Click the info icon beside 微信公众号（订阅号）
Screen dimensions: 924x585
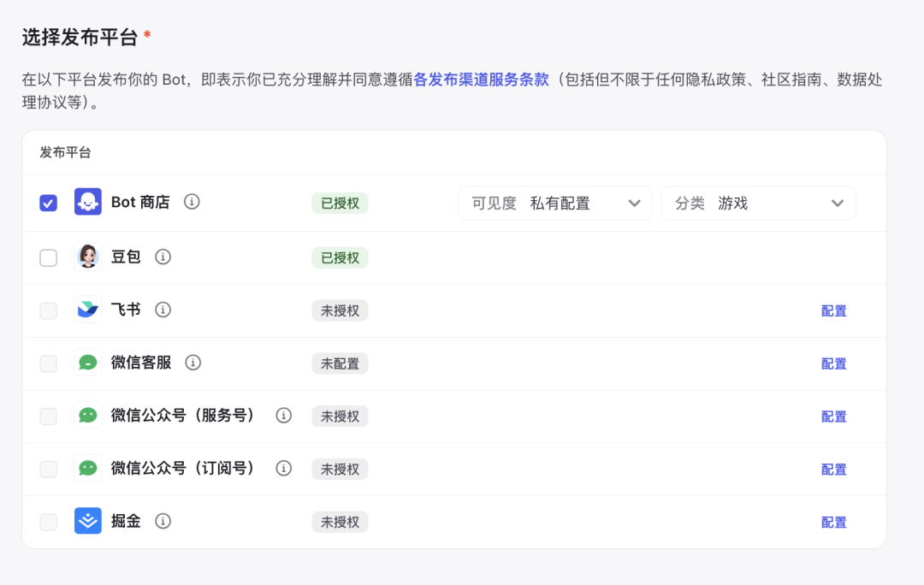[x=284, y=469]
